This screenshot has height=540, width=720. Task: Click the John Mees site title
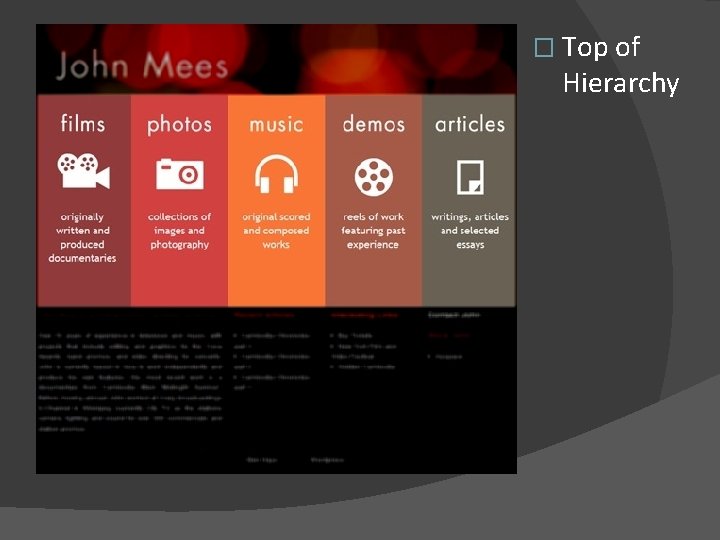tap(142, 66)
